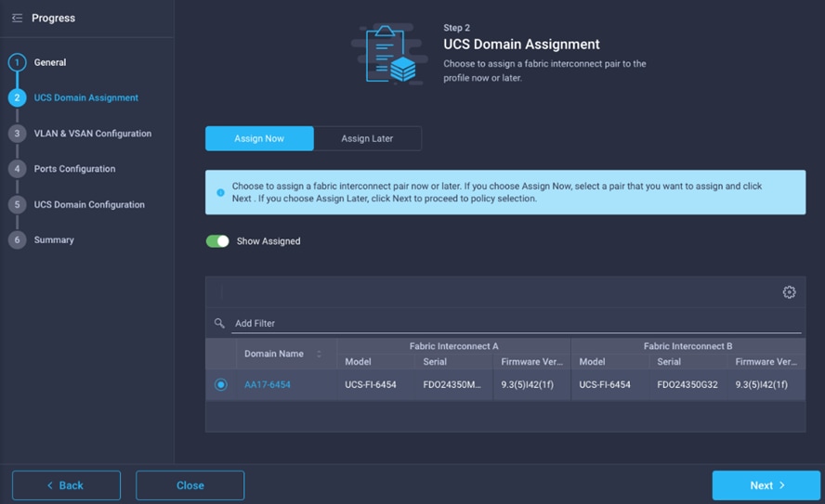Click serial cell FDO24350G32
The width and height of the screenshot is (825, 504).
[x=687, y=384]
